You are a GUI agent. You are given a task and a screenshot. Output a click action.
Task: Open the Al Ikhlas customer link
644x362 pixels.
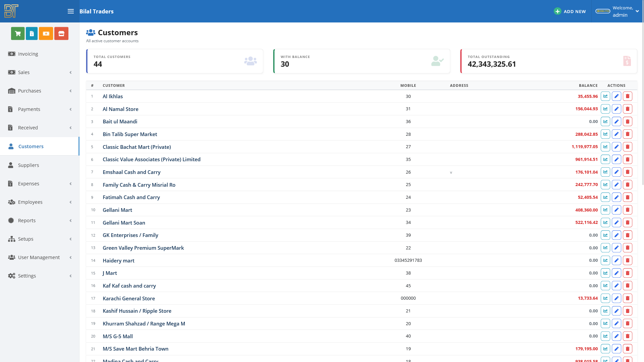(x=113, y=97)
